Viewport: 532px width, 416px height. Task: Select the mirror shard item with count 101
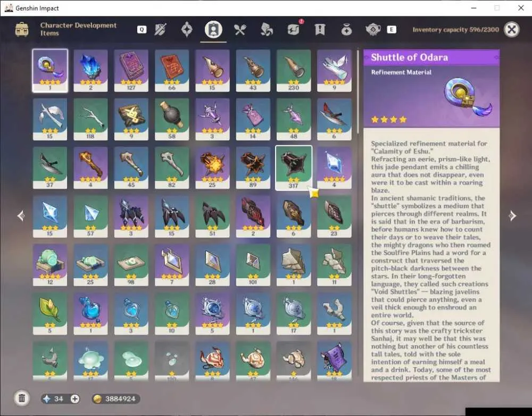(x=253, y=265)
